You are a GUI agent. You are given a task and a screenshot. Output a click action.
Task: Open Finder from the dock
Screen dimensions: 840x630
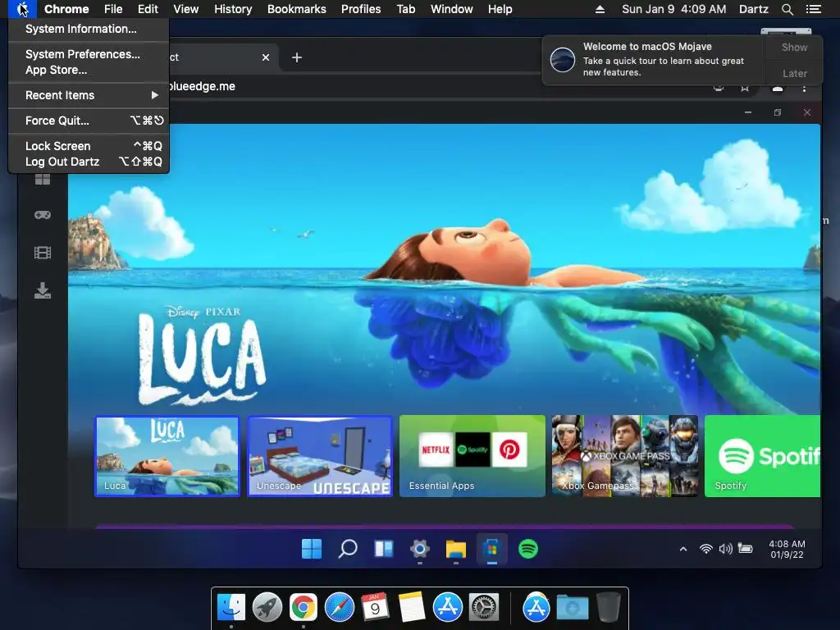click(231, 607)
